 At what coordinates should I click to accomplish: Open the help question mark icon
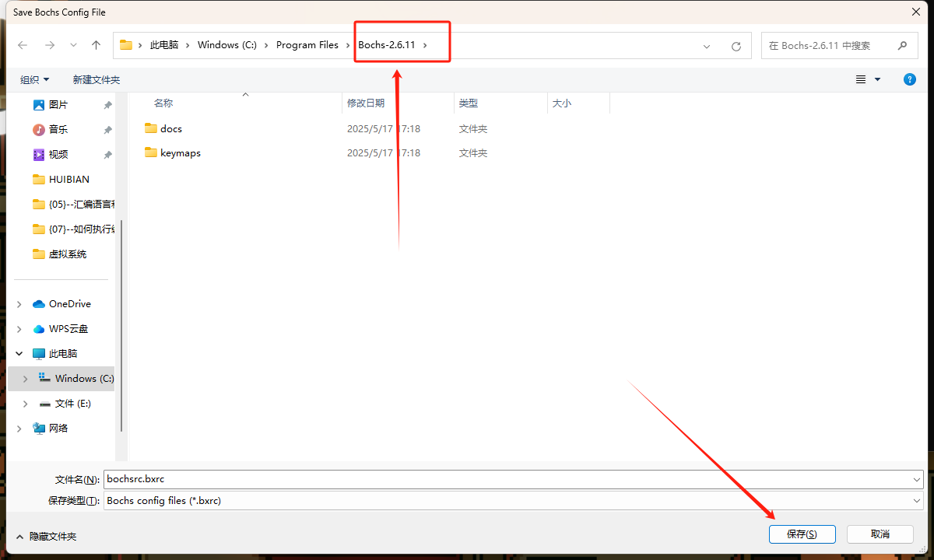909,79
